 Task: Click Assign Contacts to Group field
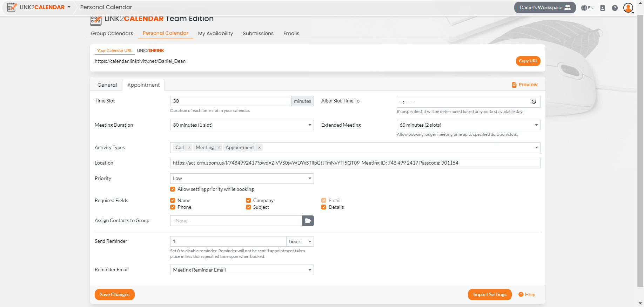click(x=236, y=221)
